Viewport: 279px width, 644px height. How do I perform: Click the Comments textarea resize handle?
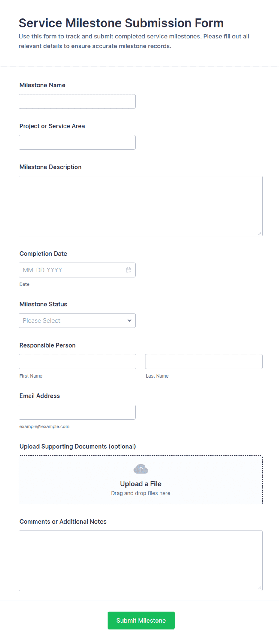(x=260, y=588)
